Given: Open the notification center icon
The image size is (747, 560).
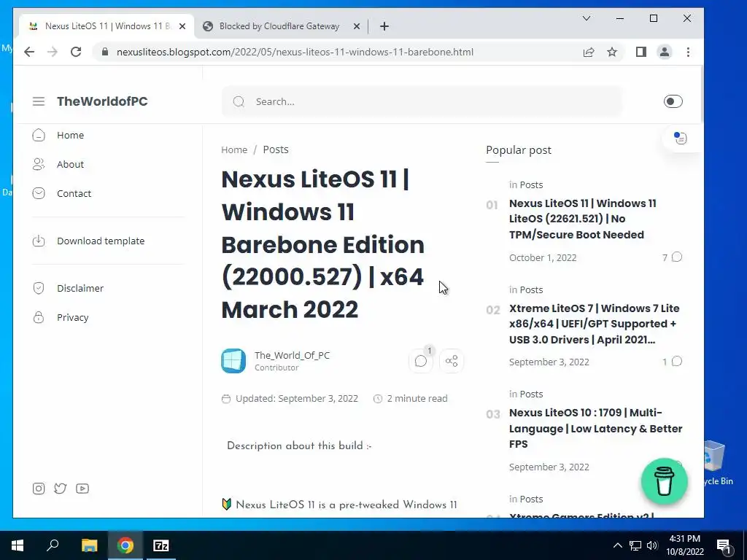Looking at the screenshot, I should tap(723, 545).
